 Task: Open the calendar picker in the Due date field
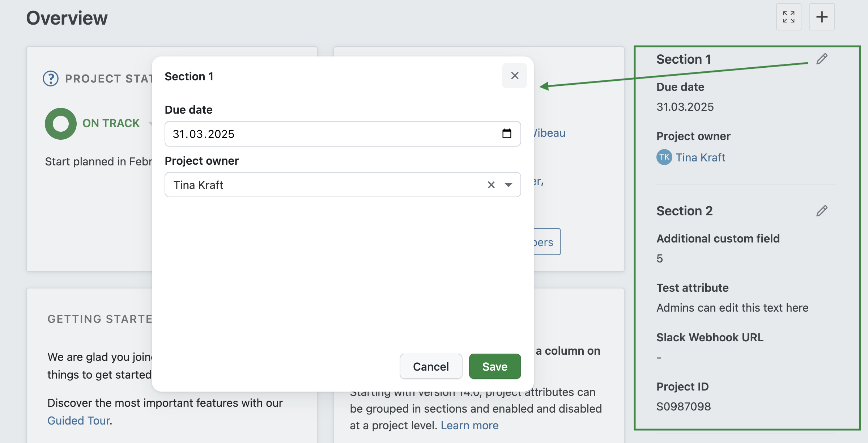507,134
